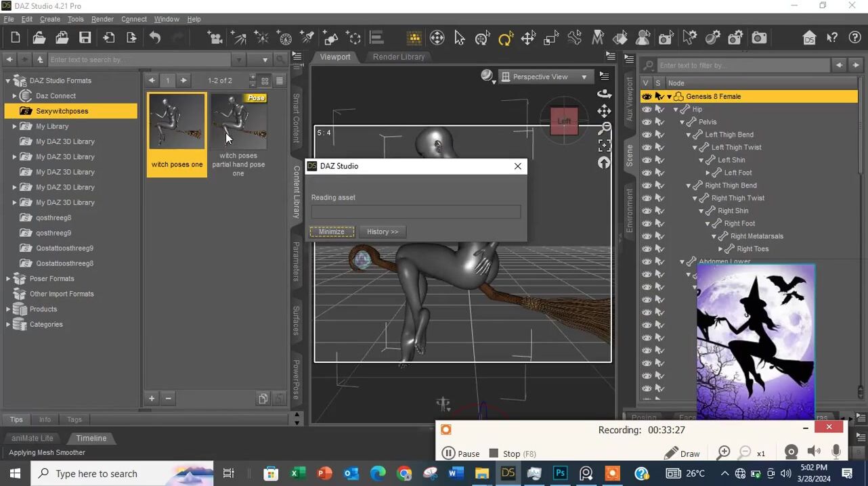Choose the Scale tool icon
The width and height of the screenshot is (868, 486).
pyautogui.click(x=551, y=39)
